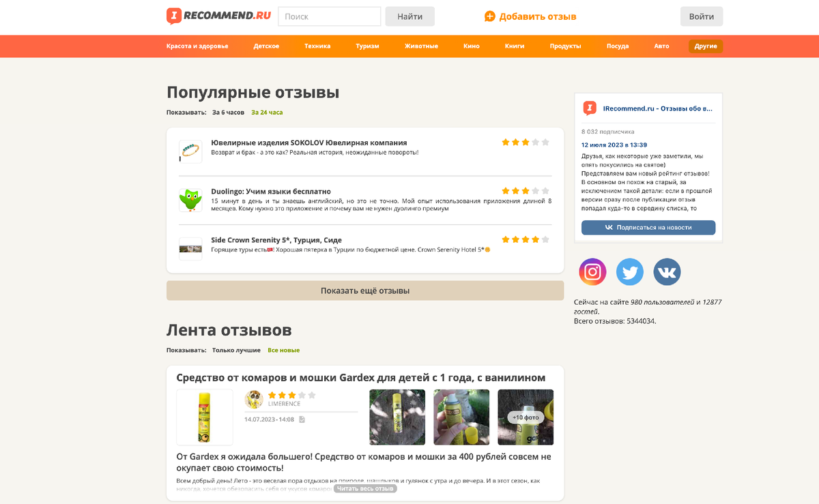The height and width of the screenshot is (504, 819).
Task: Click the plus icon beside Добавить отзыв
Action: tap(490, 16)
